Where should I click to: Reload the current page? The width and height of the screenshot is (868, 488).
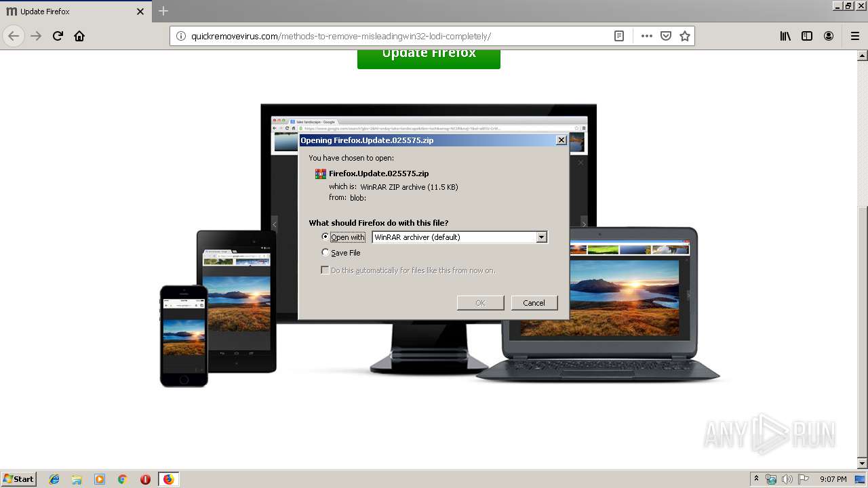click(58, 36)
